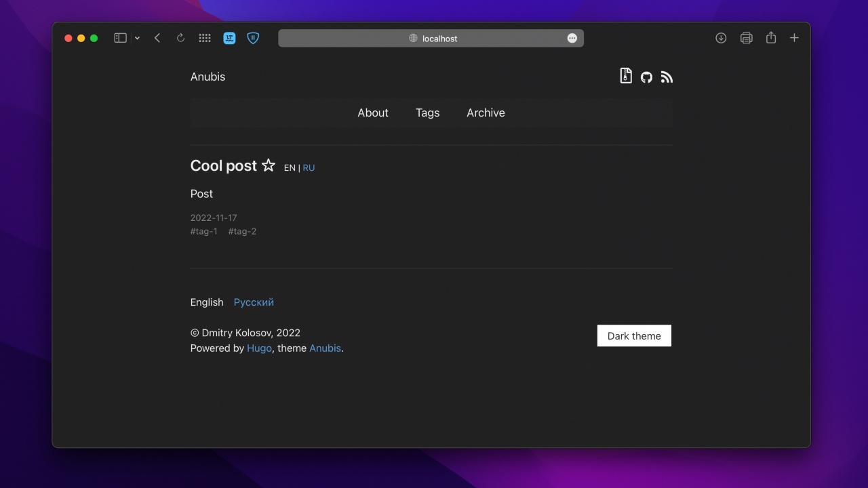Select the EN language for the post

point(290,168)
